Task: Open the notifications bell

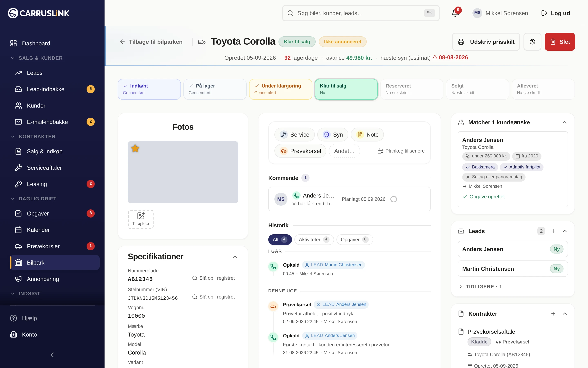Action: (455, 13)
